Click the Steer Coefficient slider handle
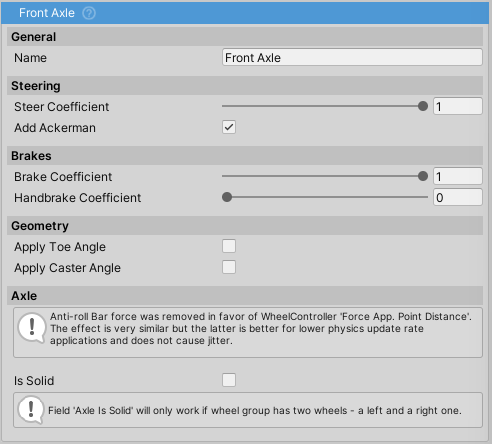 click(423, 106)
